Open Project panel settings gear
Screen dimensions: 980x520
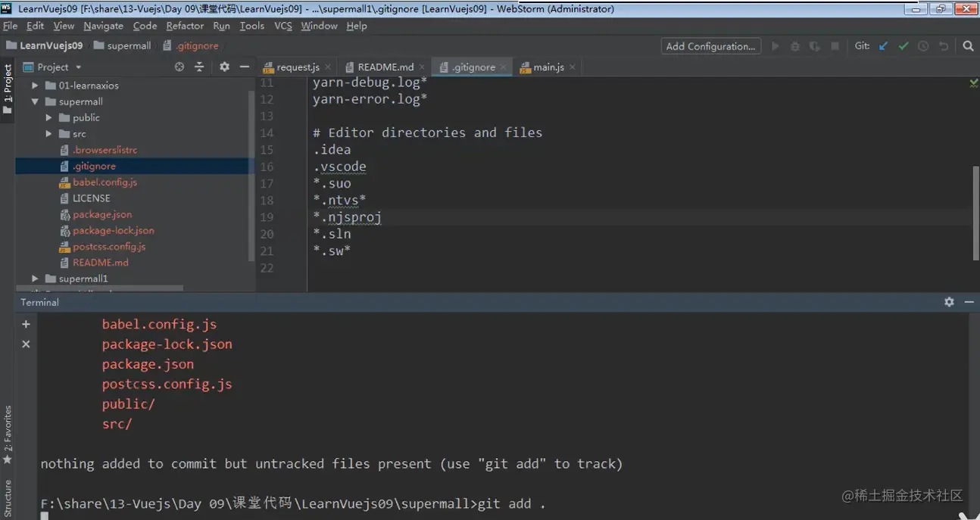[x=224, y=67]
